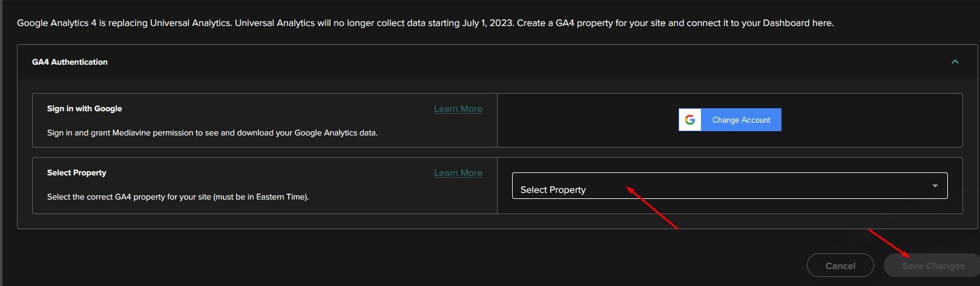Click "July 1, 2023" in the notice
This screenshot has width=980, height=286.
pyautogui.click(x=487, y=23)
